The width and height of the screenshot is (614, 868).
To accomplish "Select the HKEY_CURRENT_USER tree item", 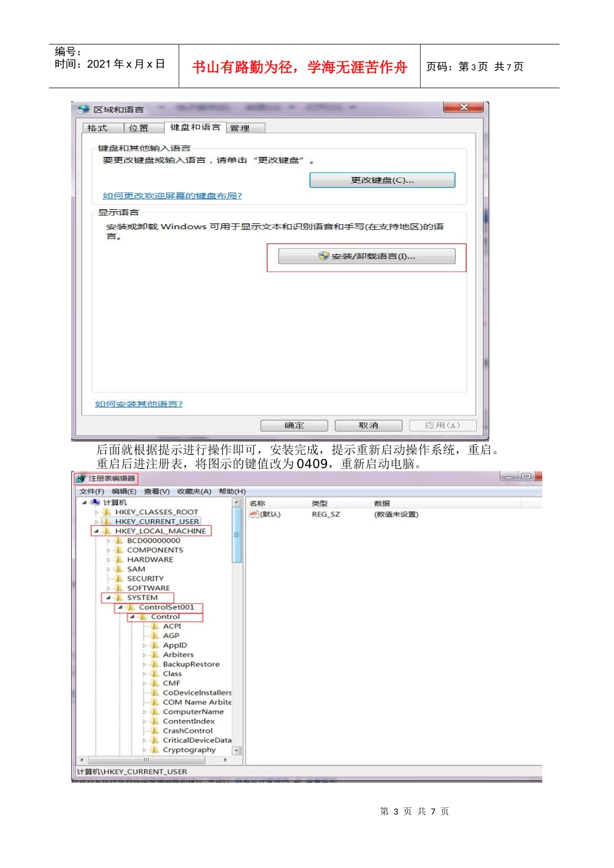I will point(157,522).
